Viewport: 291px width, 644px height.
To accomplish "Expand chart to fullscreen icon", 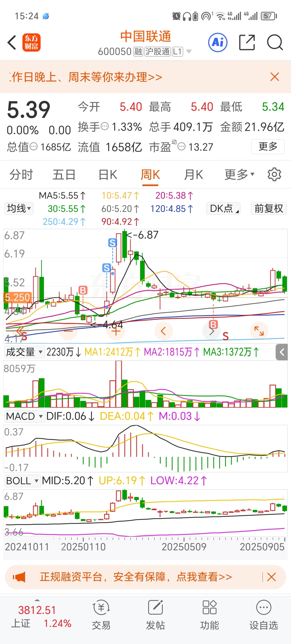I will click(259, 331).
